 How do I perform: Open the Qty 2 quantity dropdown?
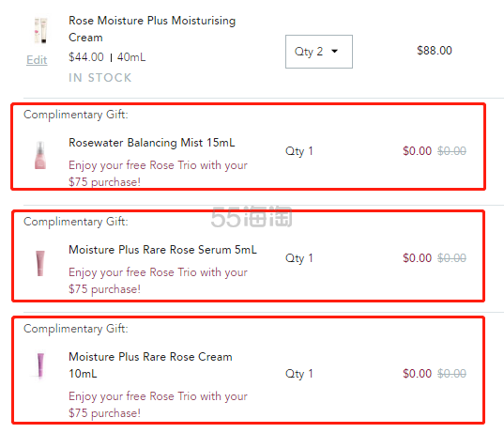pyautogui.click(x=319, y=52)
